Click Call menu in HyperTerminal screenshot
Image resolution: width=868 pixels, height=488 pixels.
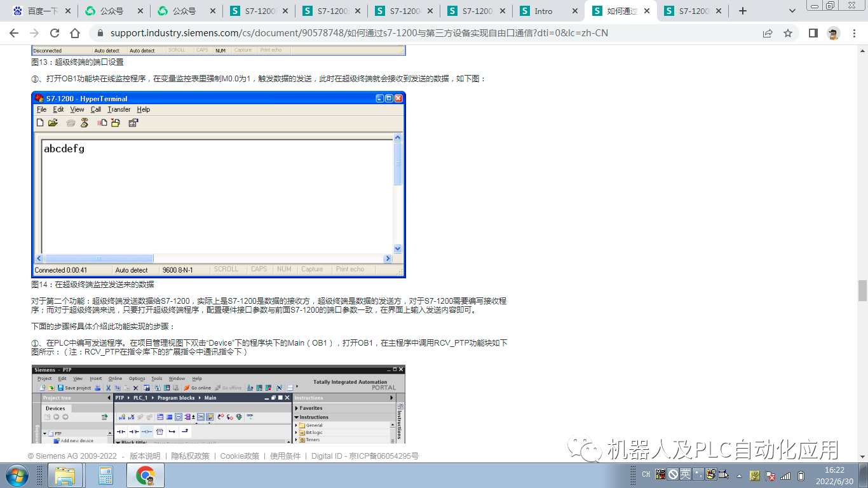[95, 109]
